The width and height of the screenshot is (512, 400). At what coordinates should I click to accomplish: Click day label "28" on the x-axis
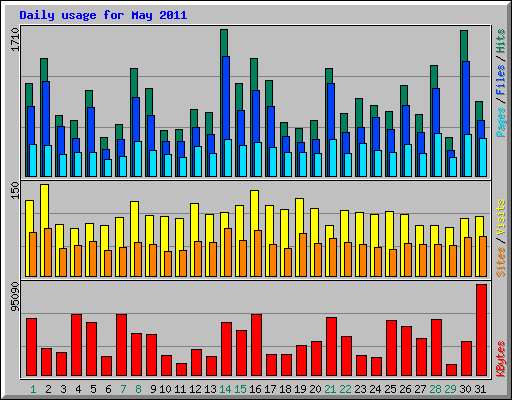click(435, 389)
